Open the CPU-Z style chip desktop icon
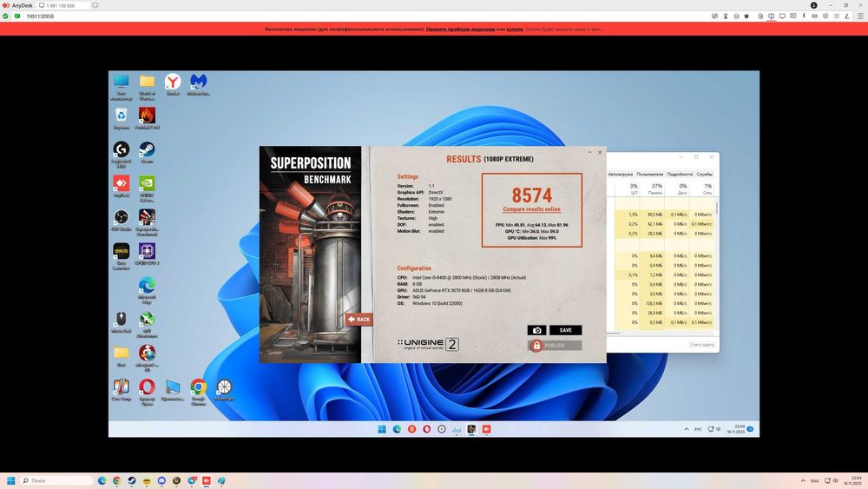 [x=147, y=254]
